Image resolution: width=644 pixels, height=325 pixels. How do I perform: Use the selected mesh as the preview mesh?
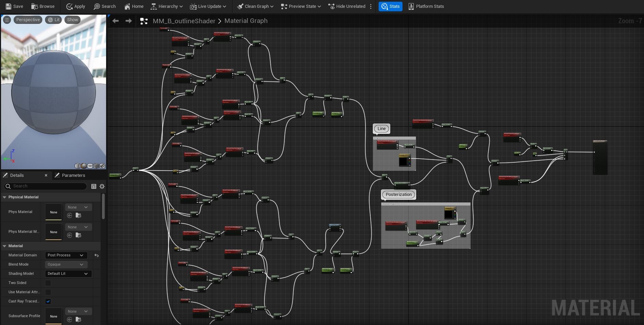(x=102, y=166)
